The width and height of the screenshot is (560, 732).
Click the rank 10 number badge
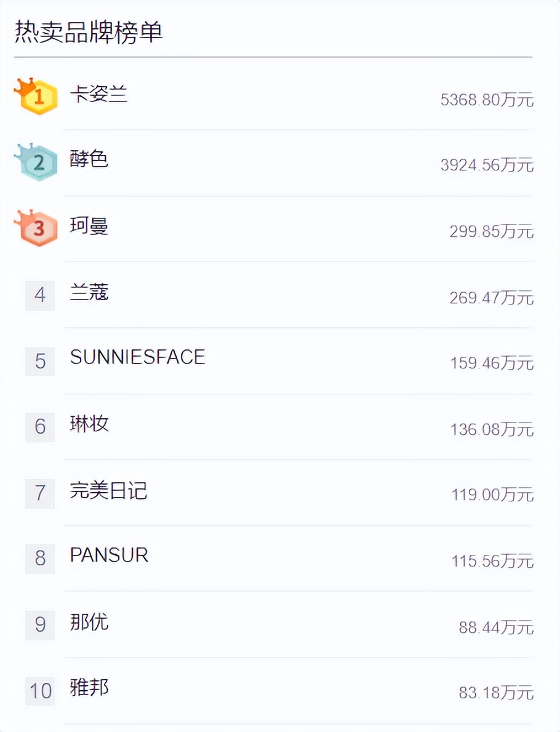[39, 691]
